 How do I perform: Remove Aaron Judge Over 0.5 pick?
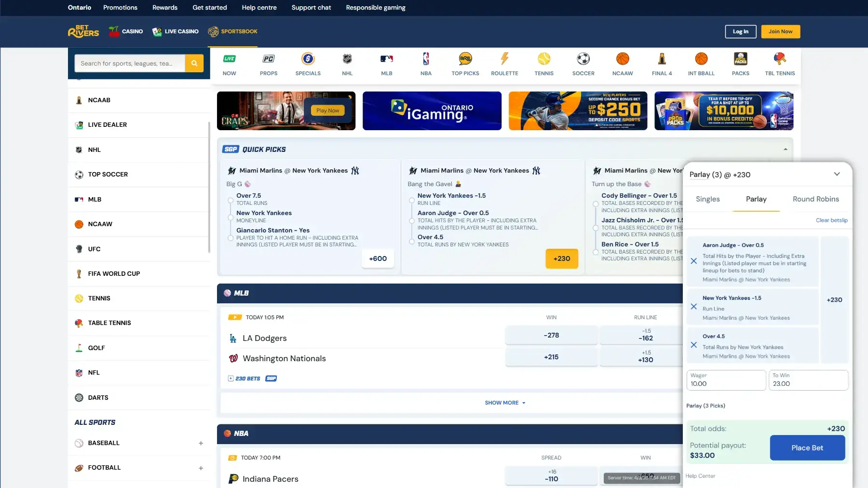(693, 261)
